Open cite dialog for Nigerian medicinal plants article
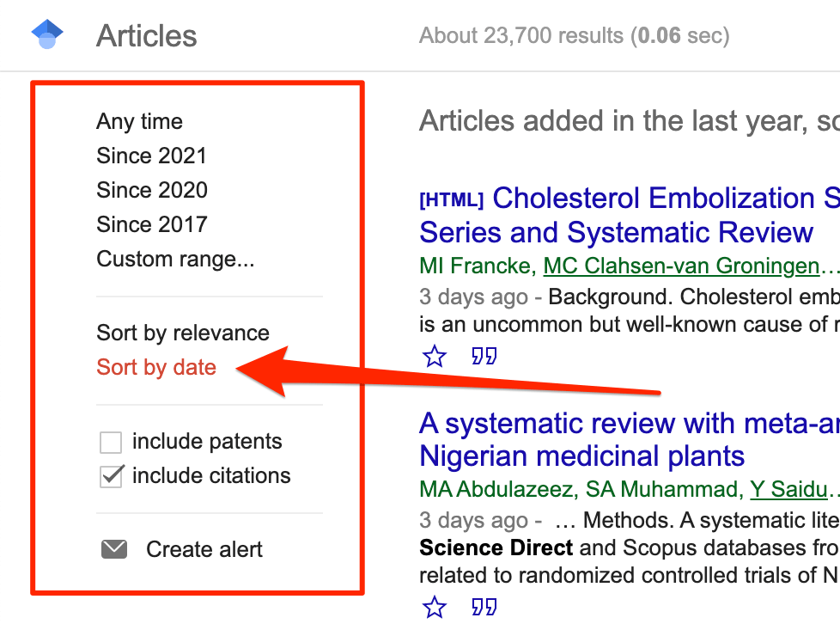The height and width of the screenshot is (630, 840). coord(484,607)
